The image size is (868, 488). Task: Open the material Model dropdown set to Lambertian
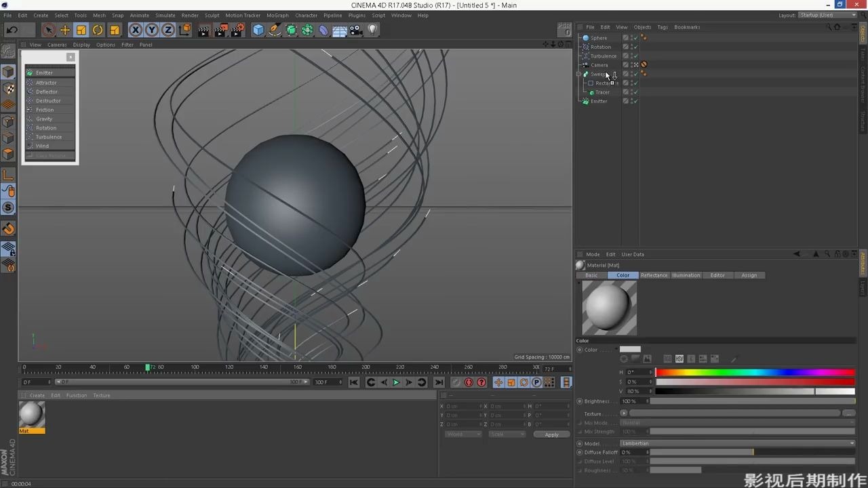click(x=737, y=443)
